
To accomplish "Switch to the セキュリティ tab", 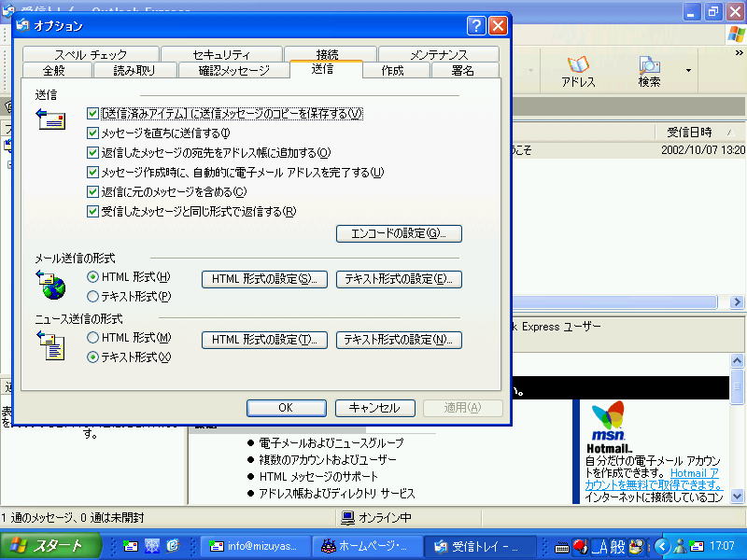I will pos(221,55).
